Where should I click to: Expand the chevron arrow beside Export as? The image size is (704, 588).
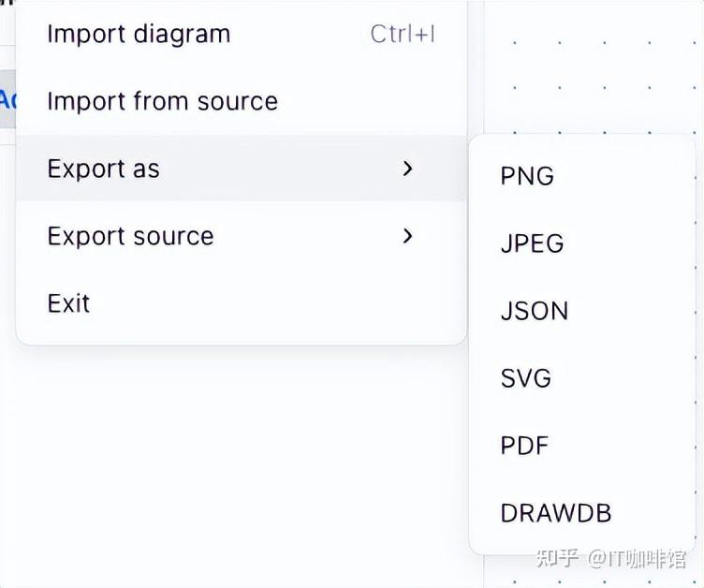407,169
